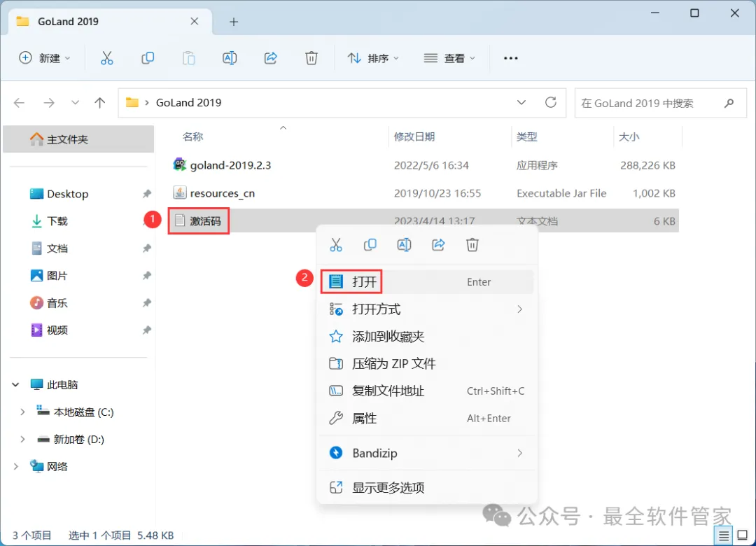Refresh the GoLand 2019 folder view
Image resolution: width=756 pixels, height=546 pixels.
[551, 102]
